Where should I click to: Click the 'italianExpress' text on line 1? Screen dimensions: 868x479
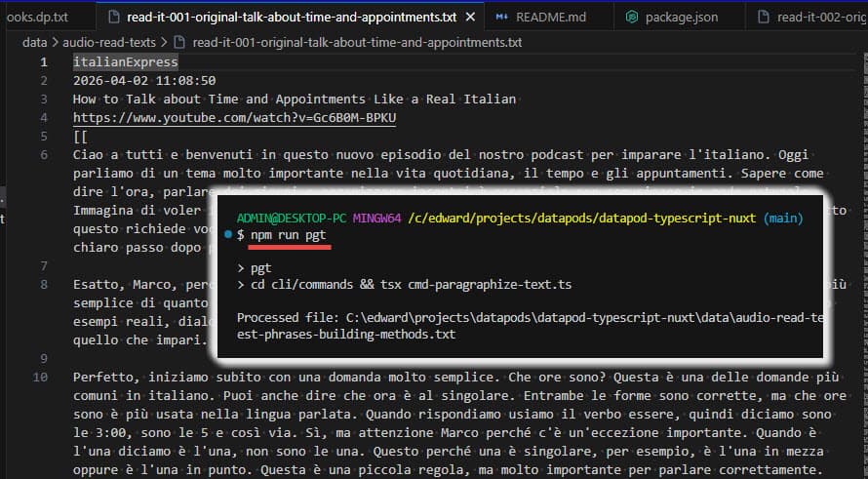[126, 62]
